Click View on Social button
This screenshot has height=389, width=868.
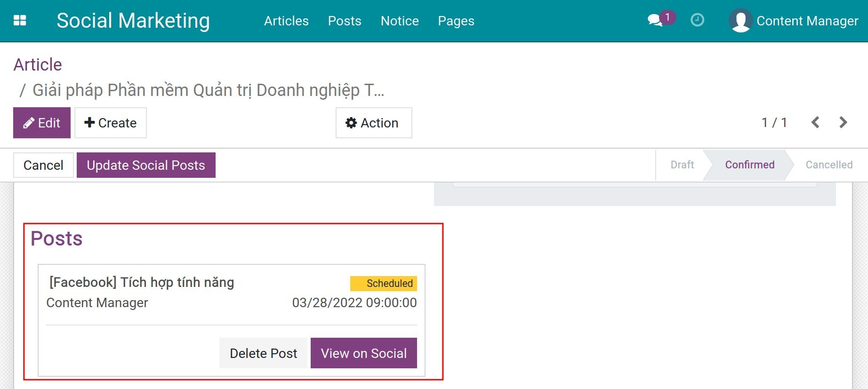click(363, 353)
